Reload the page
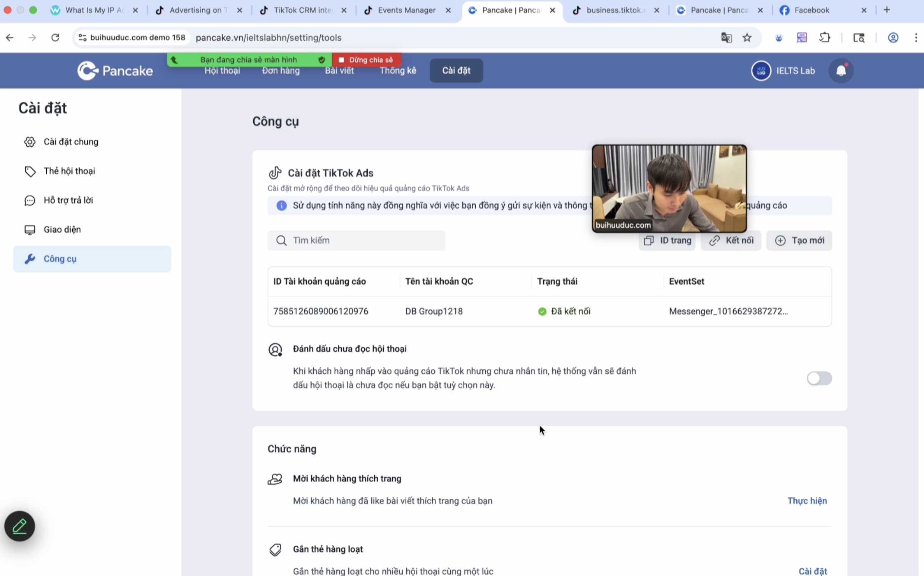 coord(55,38)
